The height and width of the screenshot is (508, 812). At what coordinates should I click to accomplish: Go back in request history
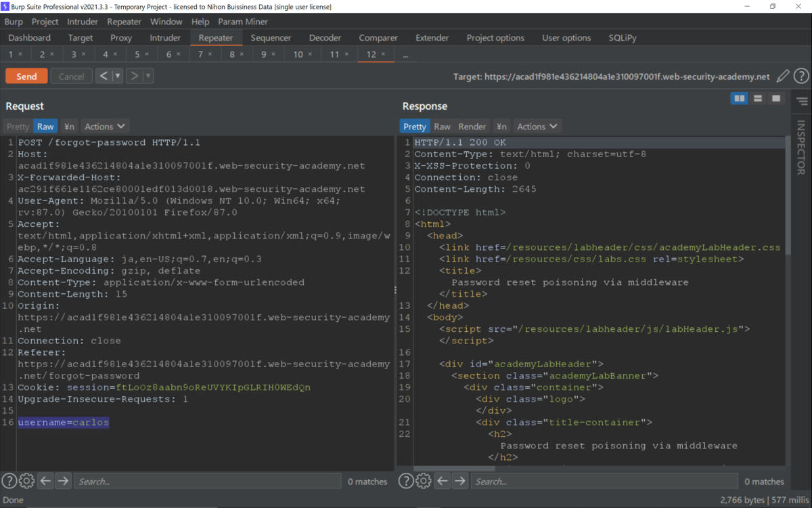(x=104, y=76)
